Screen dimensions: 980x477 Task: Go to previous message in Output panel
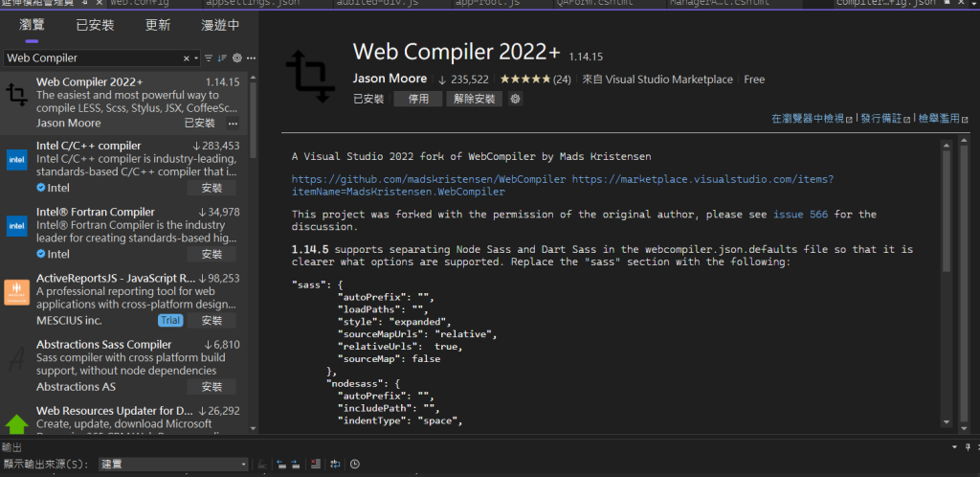click(x=281, y=464)
